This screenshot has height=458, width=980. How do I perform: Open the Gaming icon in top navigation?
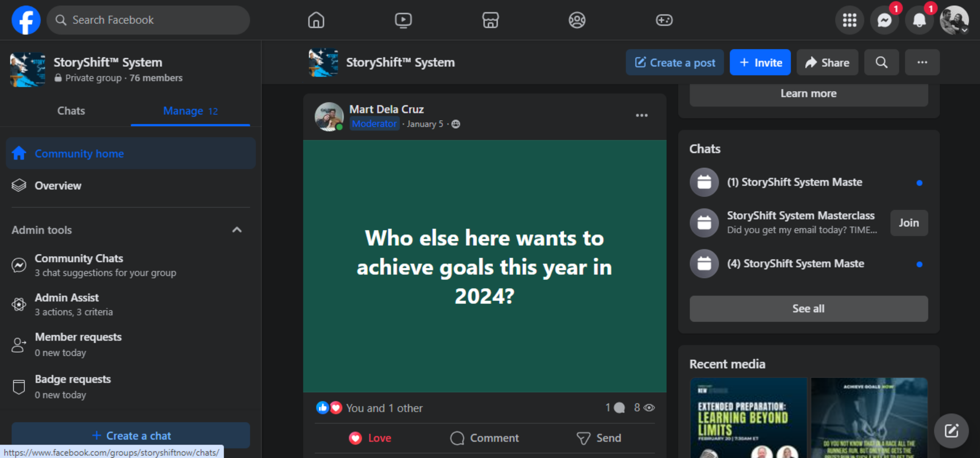pyautogui.click(x=664, y=20)
